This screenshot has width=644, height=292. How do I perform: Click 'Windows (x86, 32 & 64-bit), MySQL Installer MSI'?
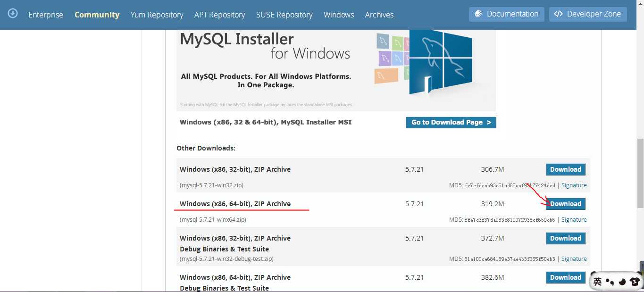click(266, 122)
